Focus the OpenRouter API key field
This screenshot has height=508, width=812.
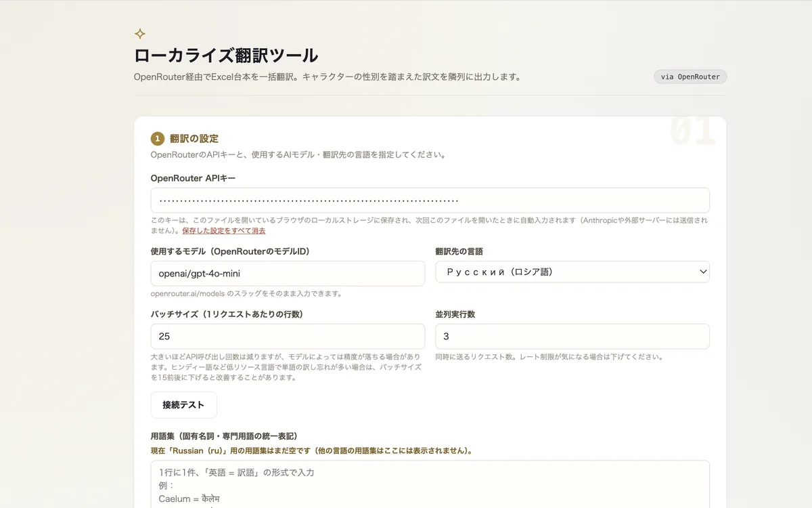[x=430, y=200]
